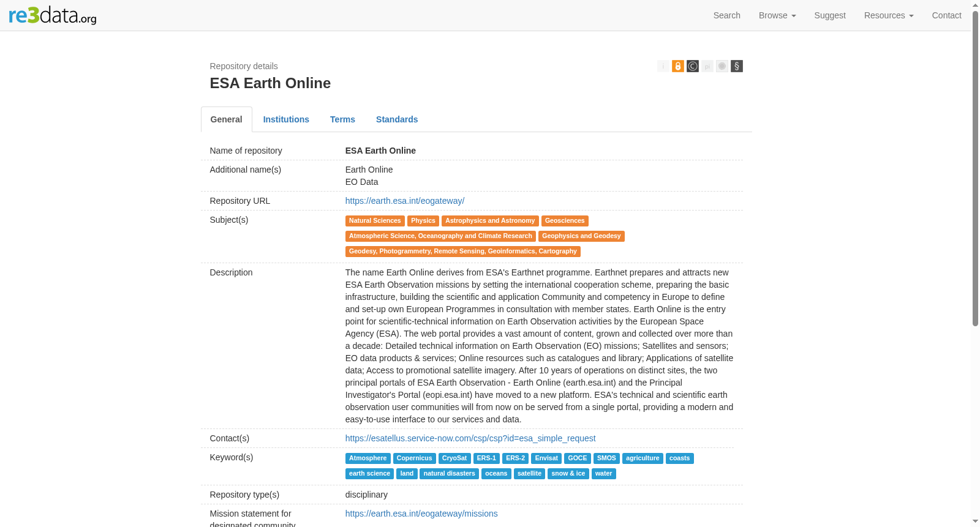980x527 pixels.
Task: Click the snow & ice keyword tag
Action: (x=568, y=474)
